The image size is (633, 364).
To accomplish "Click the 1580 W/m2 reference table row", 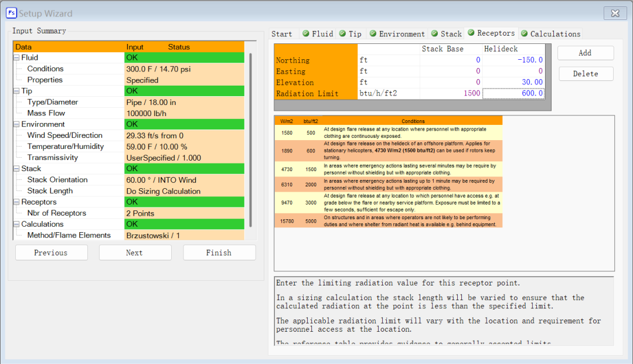I will (389, 132).
